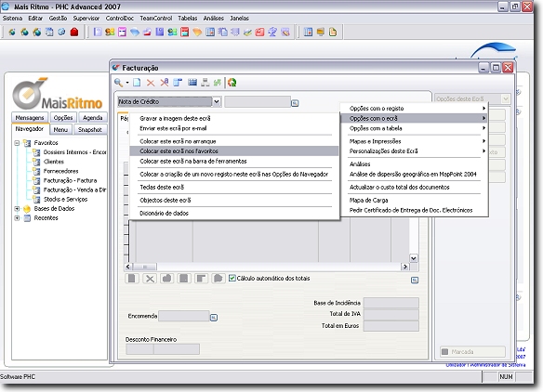The width and height of the screenshot is (543, 392).
Task: Click the green arrows icon in Facturação toolbar
Action: (218, 83)
